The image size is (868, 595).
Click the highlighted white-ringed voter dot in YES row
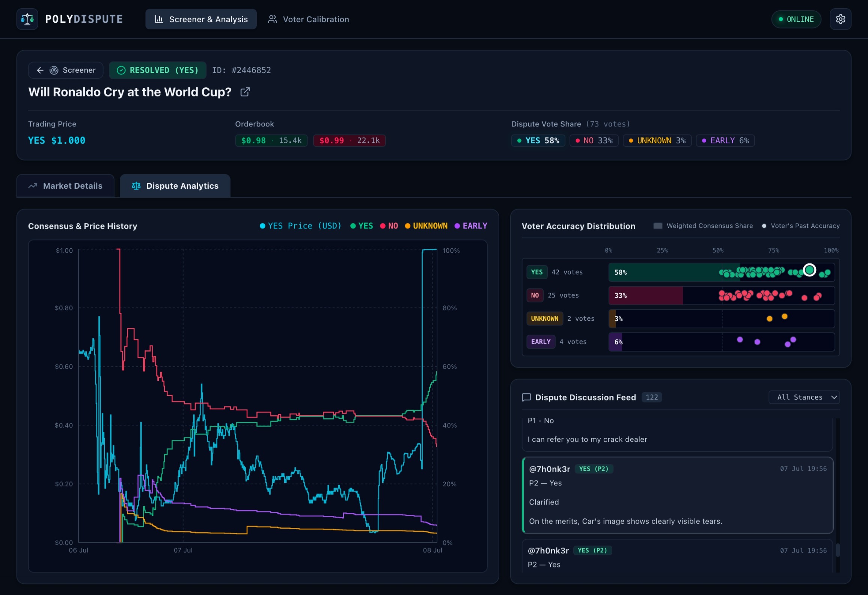pyautogui.click(x=809, y=270)
